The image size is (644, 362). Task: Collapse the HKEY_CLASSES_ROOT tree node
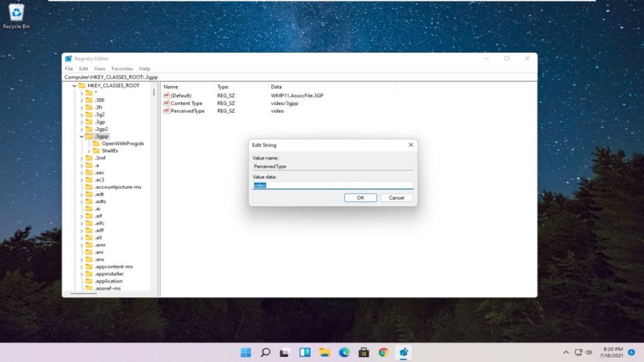pyautogui.click(x=74, y=85)
